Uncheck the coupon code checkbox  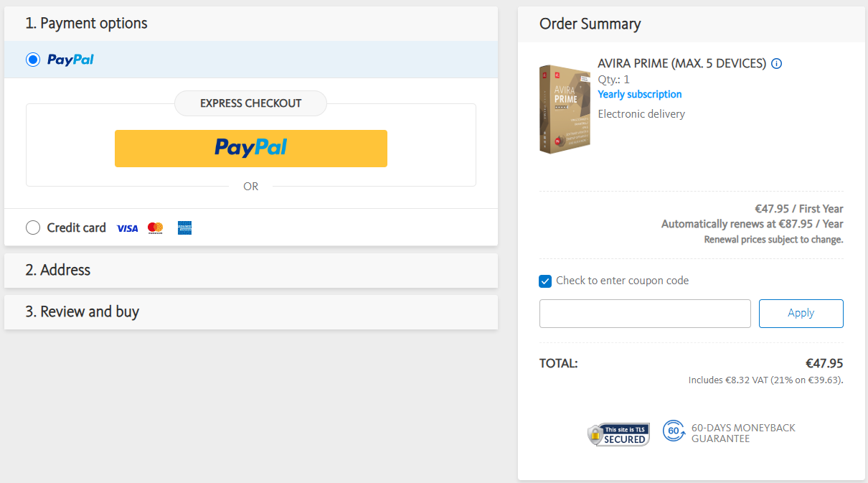[545, 281]
